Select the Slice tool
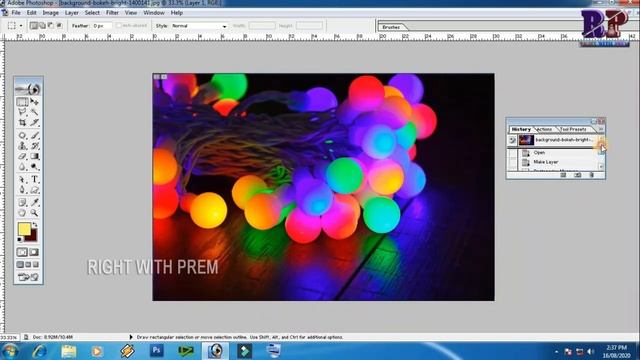The image size is (640, 360). point(35,122)
